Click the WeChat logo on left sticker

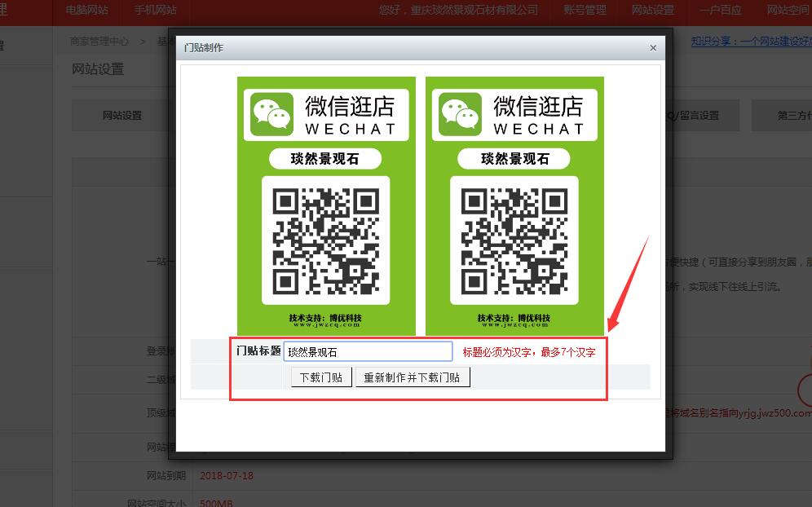click(x=271, y=114)
